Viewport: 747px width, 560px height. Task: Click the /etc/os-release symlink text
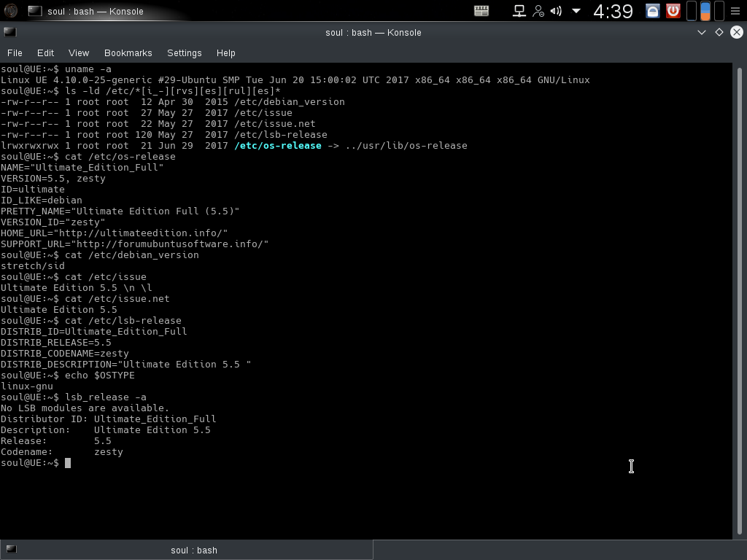pos(278,146)
